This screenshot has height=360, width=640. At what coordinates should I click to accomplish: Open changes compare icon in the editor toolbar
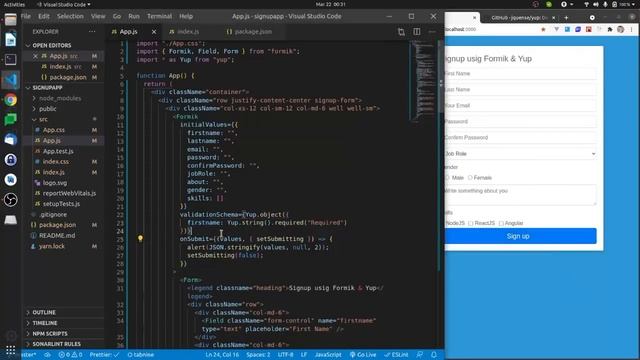(x=401, y=31)
